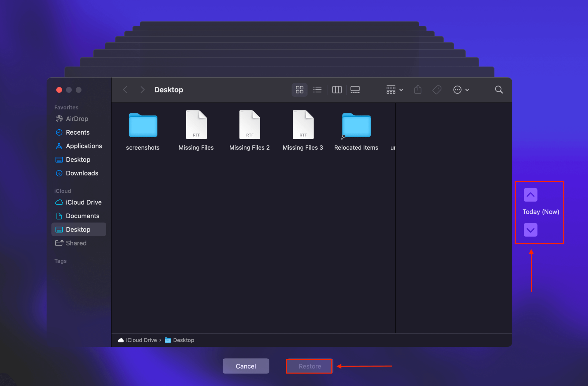Switch to column view
The image size is (588, 386).
(x=337, y=90)
